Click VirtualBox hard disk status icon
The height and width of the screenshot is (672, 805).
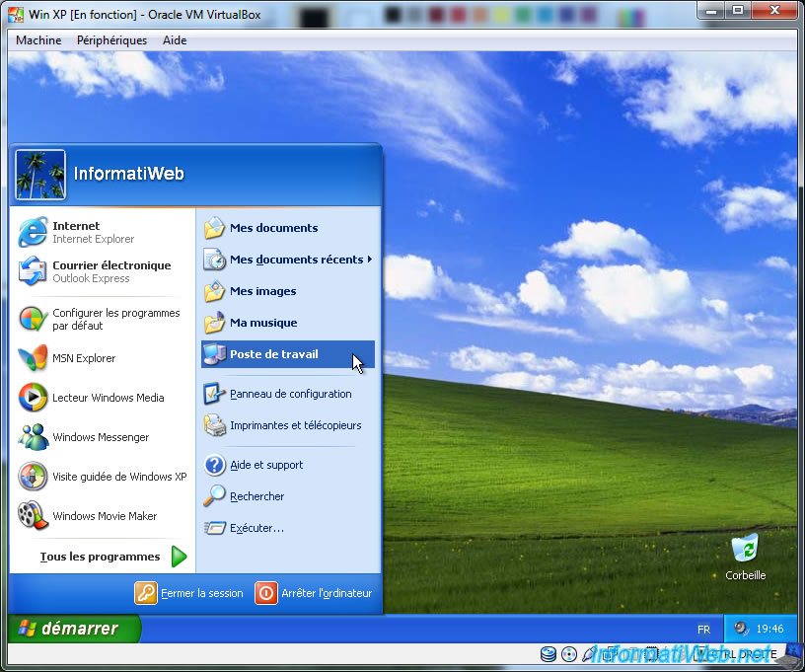point(549,654)
